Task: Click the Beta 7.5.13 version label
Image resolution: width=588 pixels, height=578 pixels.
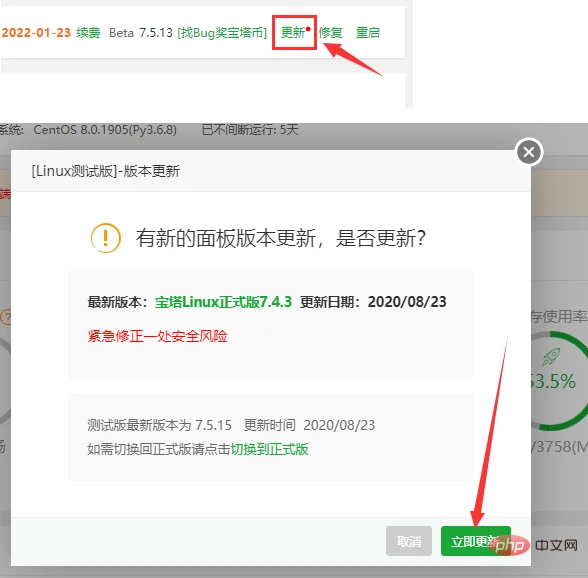Action: tap(141, 33)
